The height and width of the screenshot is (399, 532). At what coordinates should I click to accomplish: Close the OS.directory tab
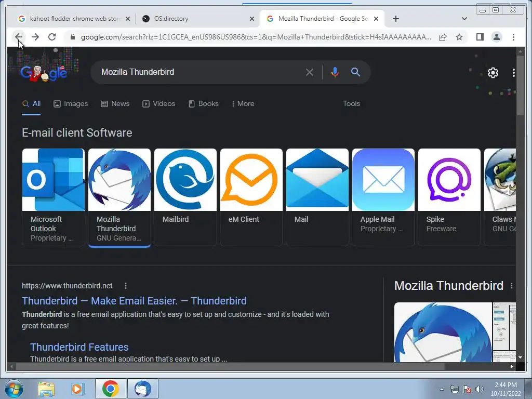252,19
